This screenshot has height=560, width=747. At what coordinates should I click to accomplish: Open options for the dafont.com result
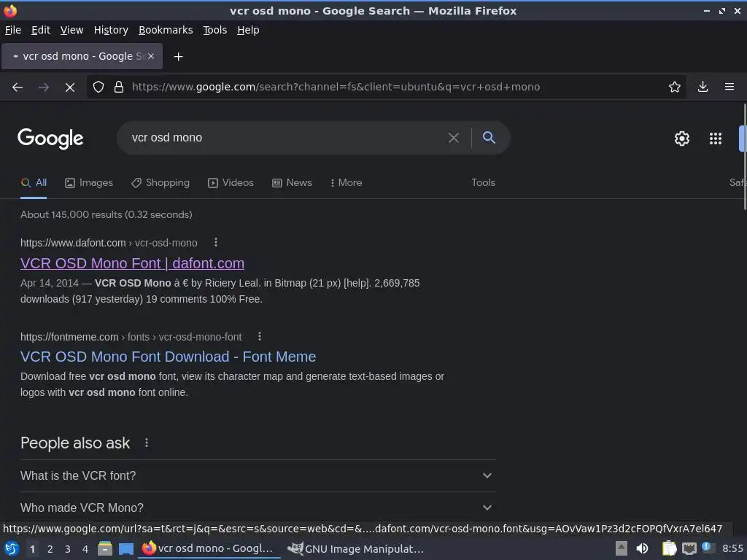pyautogui.click(x=216, y=242)
